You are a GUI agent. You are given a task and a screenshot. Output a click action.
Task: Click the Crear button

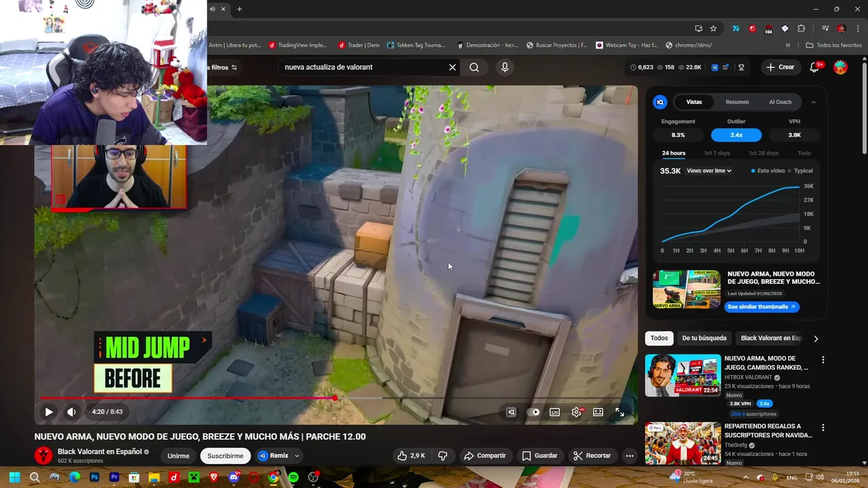coord(781,67)
